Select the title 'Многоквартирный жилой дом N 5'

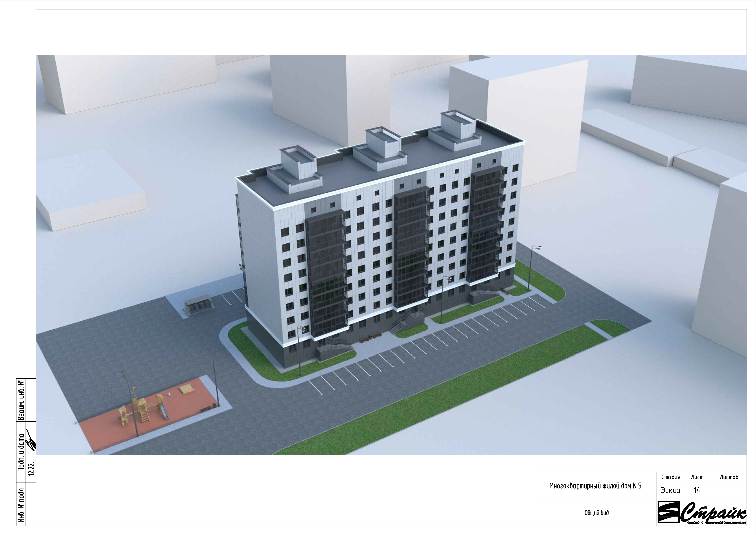click(x=595, y=486)
